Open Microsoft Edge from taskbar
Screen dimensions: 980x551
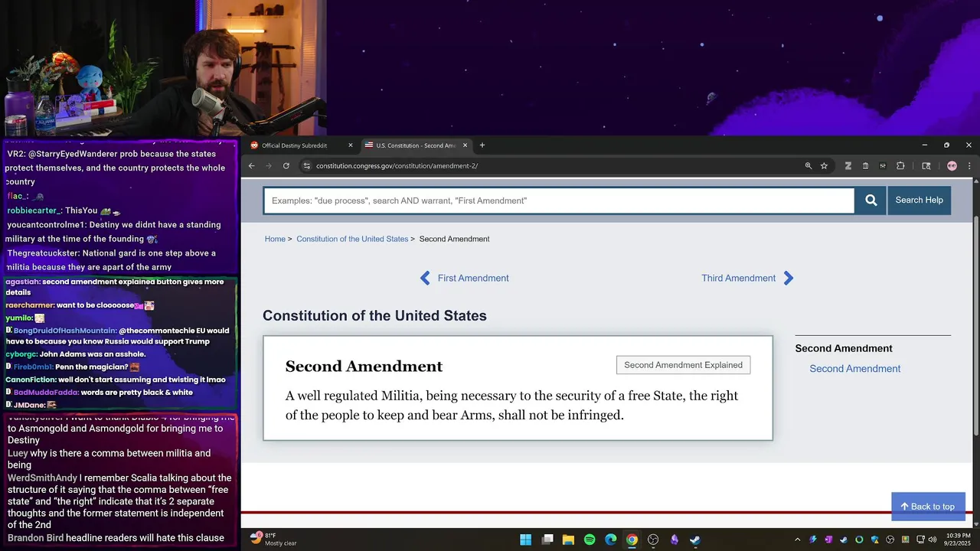point(610,540)
